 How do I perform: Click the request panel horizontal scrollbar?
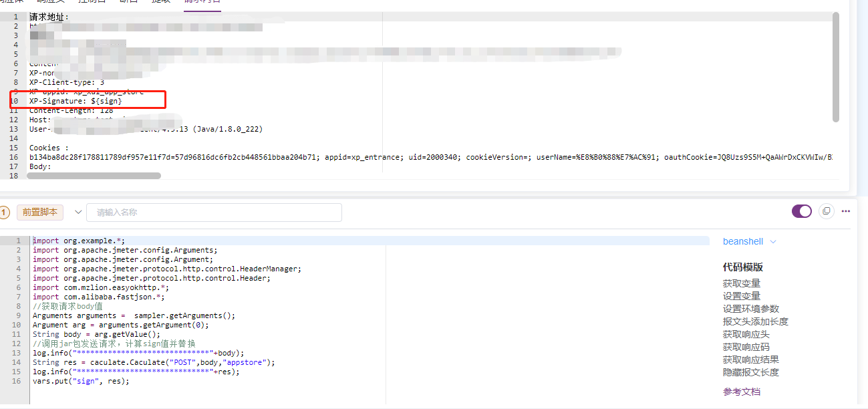coord(94,176)
